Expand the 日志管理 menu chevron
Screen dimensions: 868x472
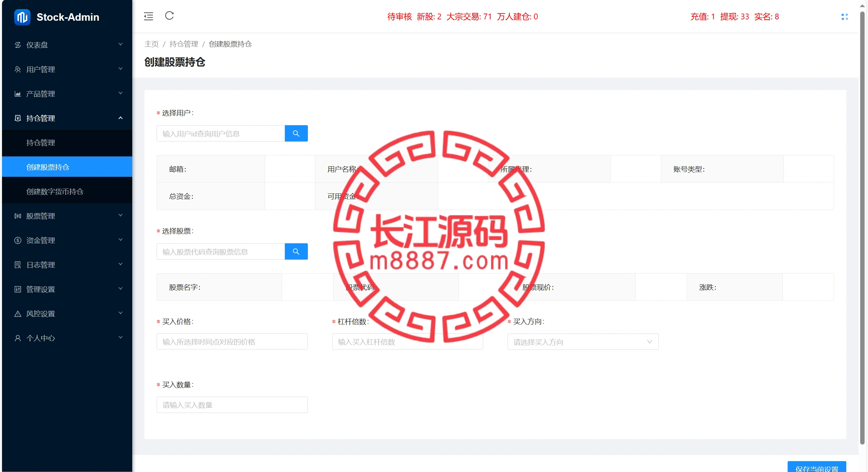point(120,264)
